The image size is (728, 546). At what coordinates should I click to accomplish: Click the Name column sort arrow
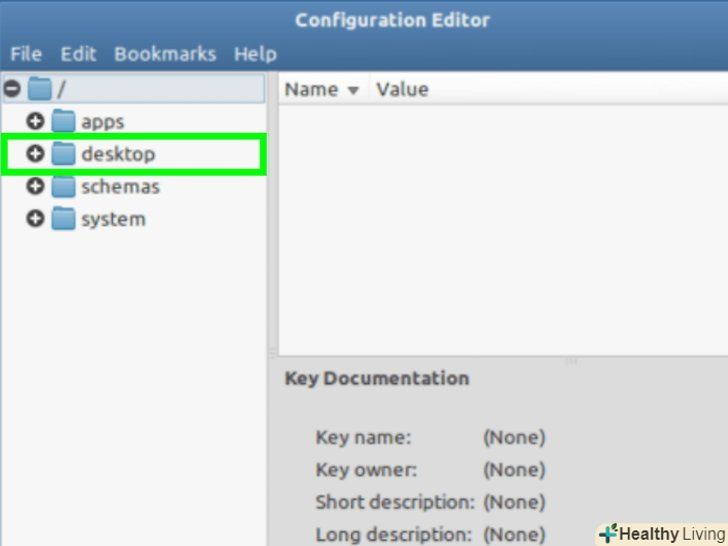point(353,90)
